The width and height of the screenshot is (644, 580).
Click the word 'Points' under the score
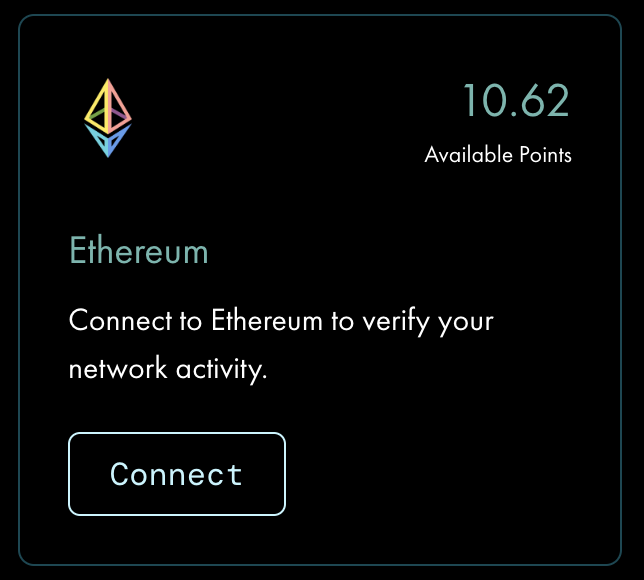[x=545, y=155]
